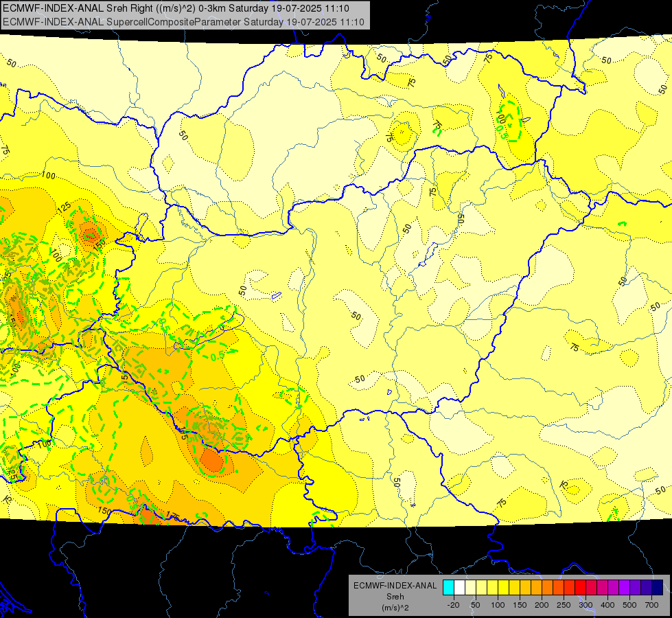This screenshot has height=618, width=672.
Task: Click the '500' value on the legend scale
Action: coord(629,605)
